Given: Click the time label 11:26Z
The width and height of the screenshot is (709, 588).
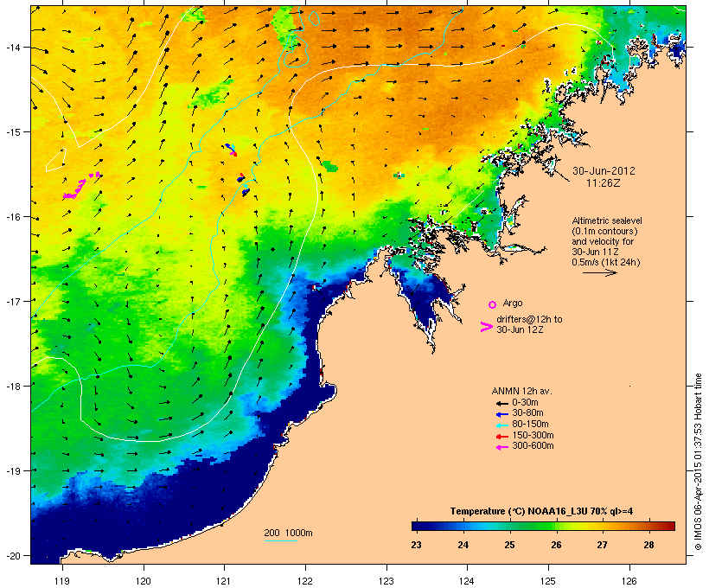Looking at the screenshot, I should pyautogui.click(x=604, y=183).
